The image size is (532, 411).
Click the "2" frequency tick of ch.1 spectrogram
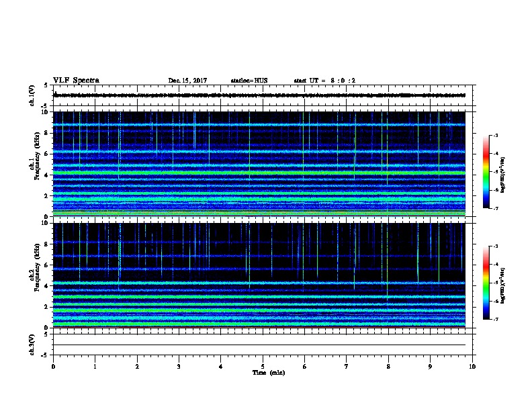(x=47, y=196)
